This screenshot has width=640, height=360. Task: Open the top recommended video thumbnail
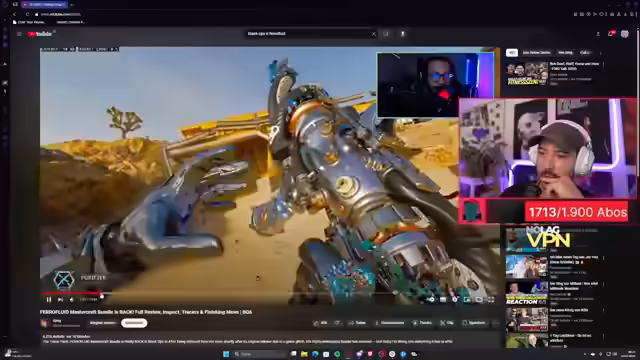[x=527, y=74]
